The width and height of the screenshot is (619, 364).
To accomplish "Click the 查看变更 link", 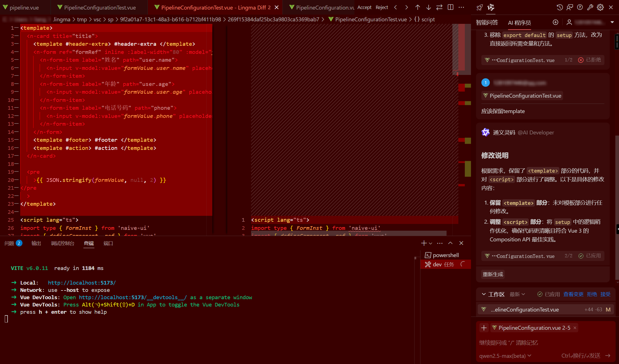I will point(573,294).
